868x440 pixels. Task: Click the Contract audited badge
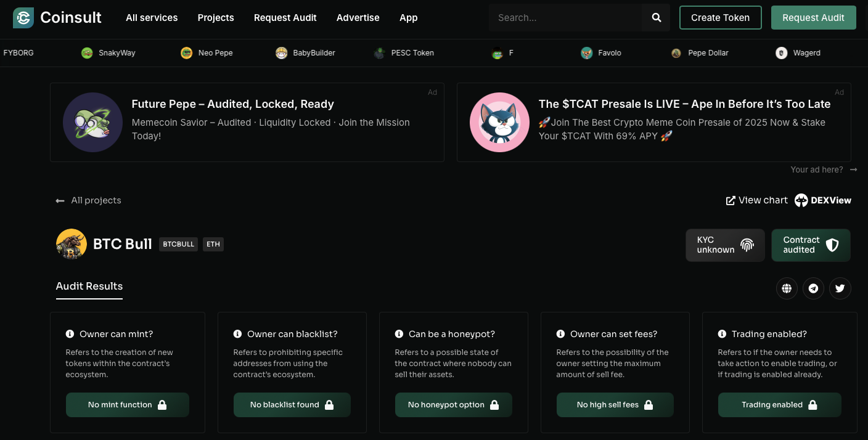point(811,245)
